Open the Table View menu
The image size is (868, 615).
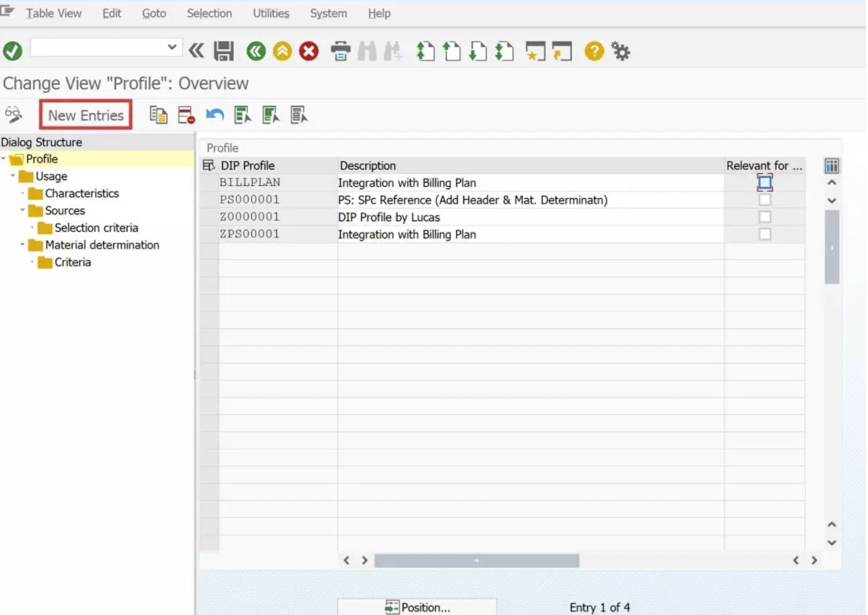point(54,13)
